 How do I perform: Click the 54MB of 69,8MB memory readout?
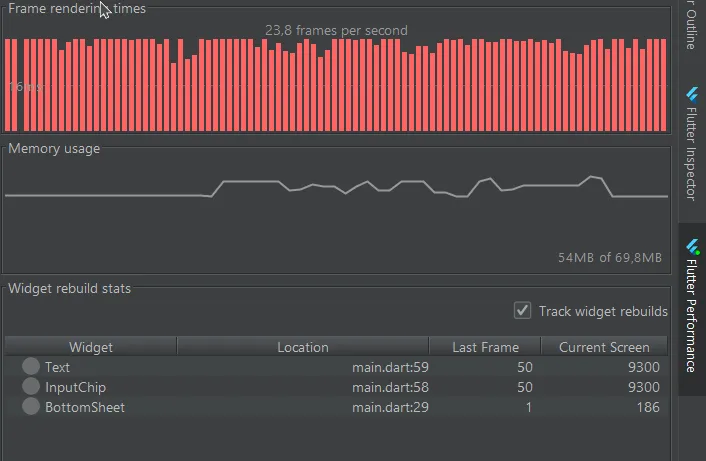tap(610, 258)
